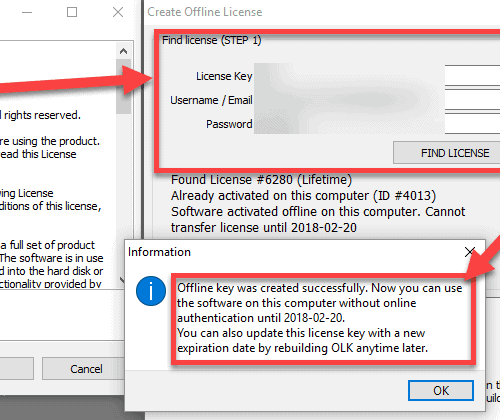Click the Information dialog title
Image resolution: width=500 pixels, height=420 pixels.
(159, 252)
